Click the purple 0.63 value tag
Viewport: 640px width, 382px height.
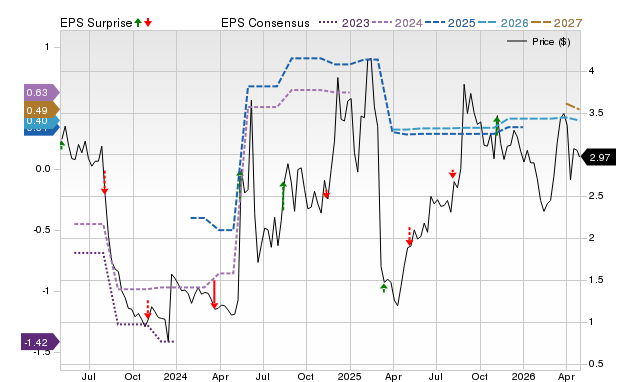(x=42, y=93)
